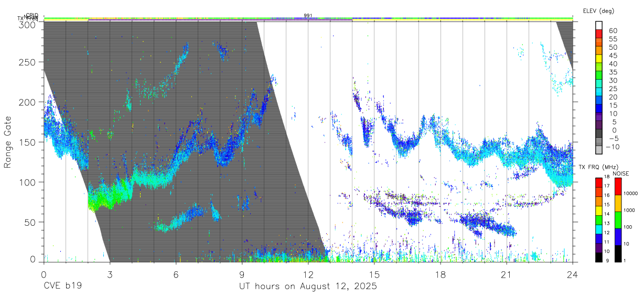
Task: Click the '1000' label on the NOISE legend
Action: pos(629,210)
